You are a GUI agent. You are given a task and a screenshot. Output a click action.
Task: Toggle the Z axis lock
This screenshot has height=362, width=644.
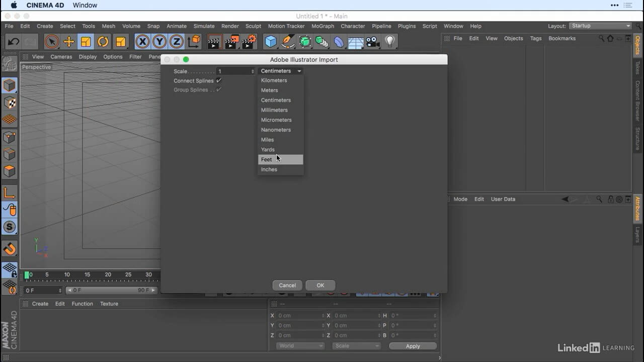pos(176,42)
